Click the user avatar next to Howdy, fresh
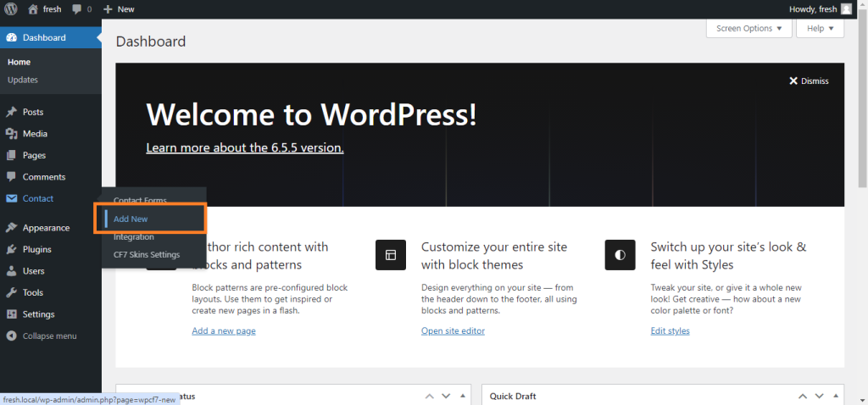868x405 pixels. [x=846, y=9]
